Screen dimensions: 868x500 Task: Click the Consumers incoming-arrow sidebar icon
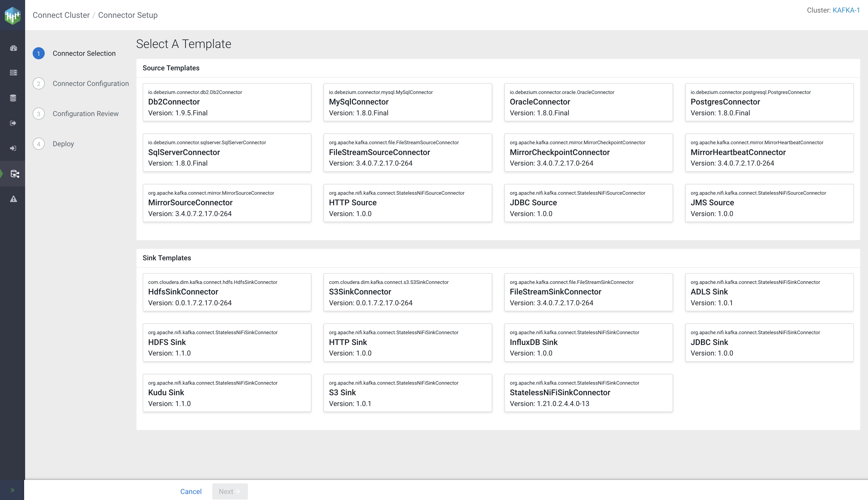(13, 148)
